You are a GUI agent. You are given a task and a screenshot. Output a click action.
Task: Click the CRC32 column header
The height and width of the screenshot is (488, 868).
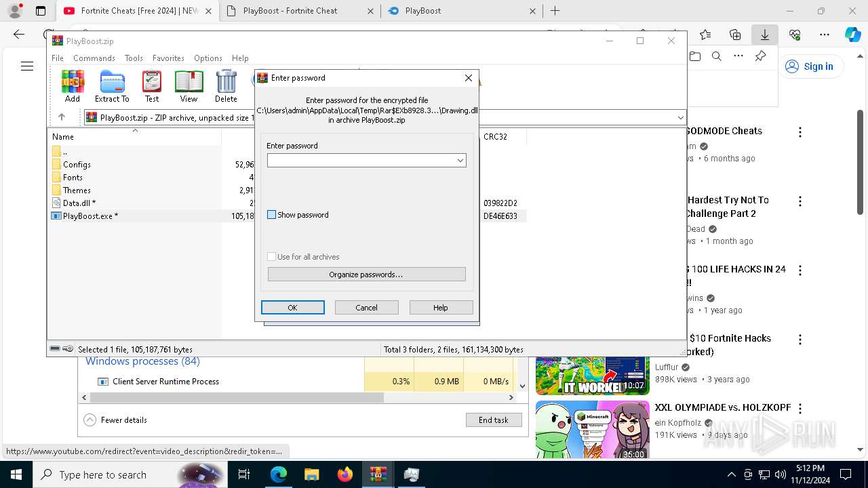pyautogui.click(x=496, y=136)
